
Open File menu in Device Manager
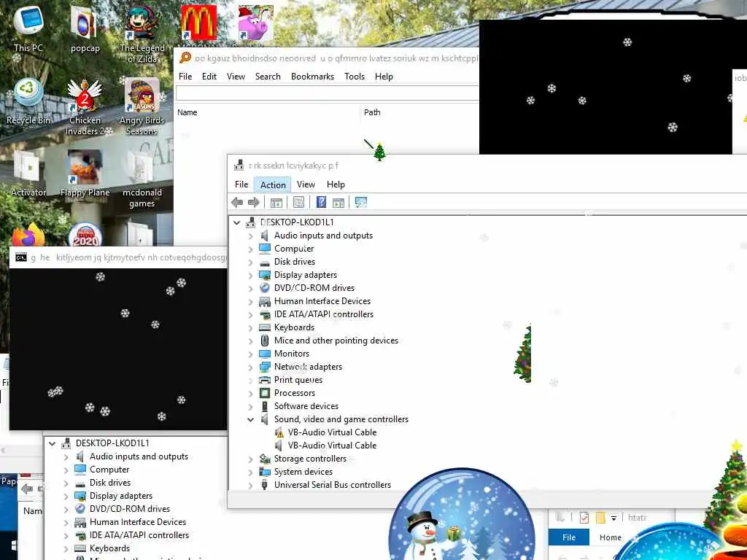coord(241,184)
